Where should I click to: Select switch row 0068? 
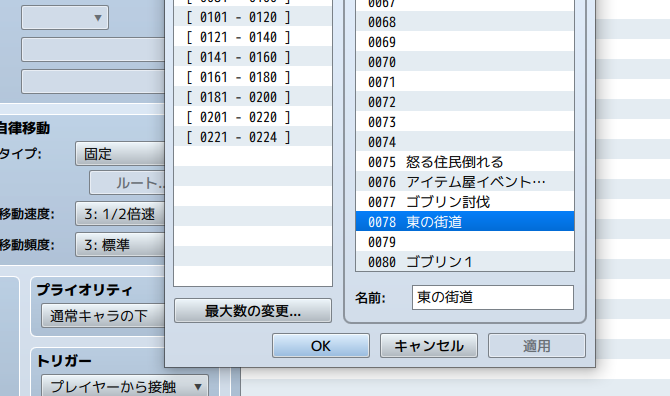click(x=464, y=22)
